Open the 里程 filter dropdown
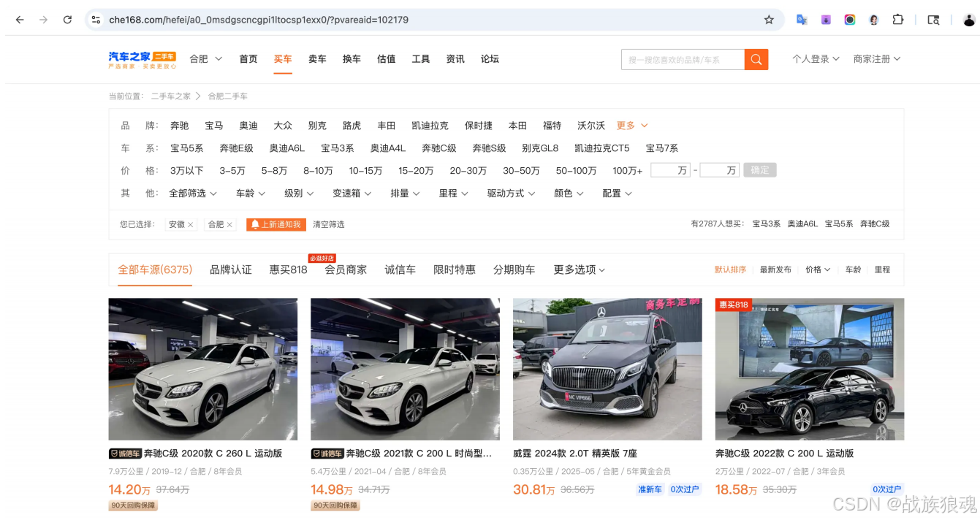Screen dimensions: 980x520 click(454, 194)
